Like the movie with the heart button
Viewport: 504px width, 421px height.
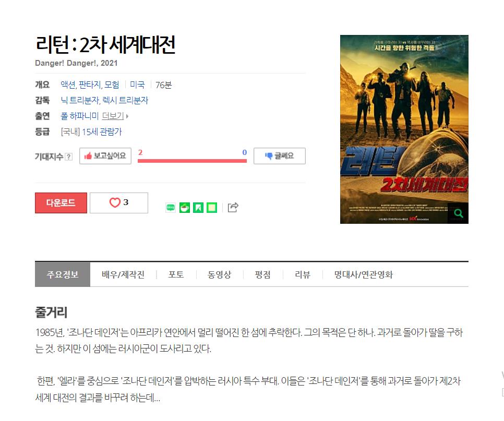click(x=119, y=203)
